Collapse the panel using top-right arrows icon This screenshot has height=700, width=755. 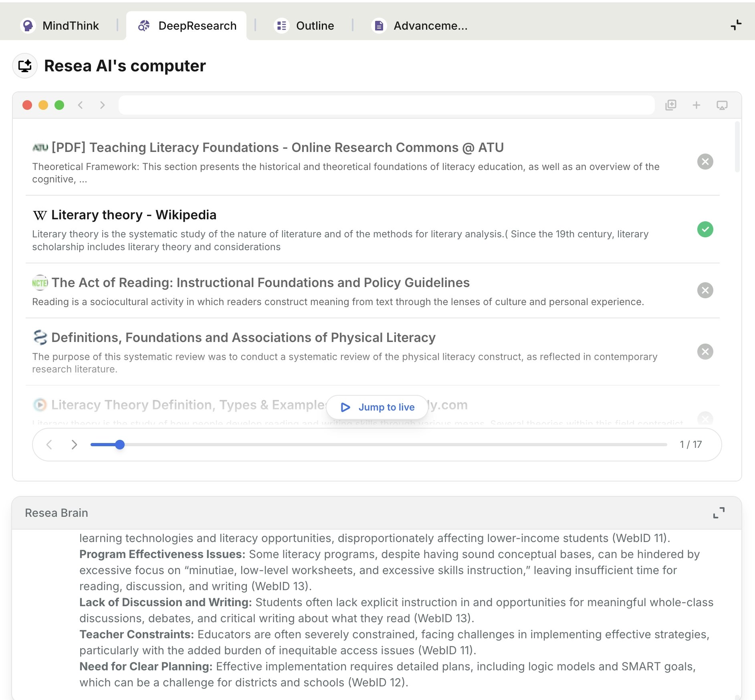pos(736,25)
